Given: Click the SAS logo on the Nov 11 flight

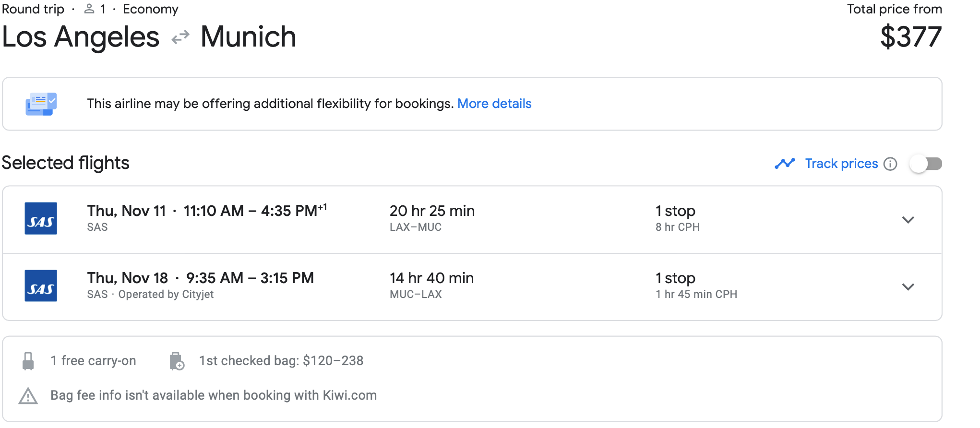Looking at the screenshot, I should pos(41,218).
